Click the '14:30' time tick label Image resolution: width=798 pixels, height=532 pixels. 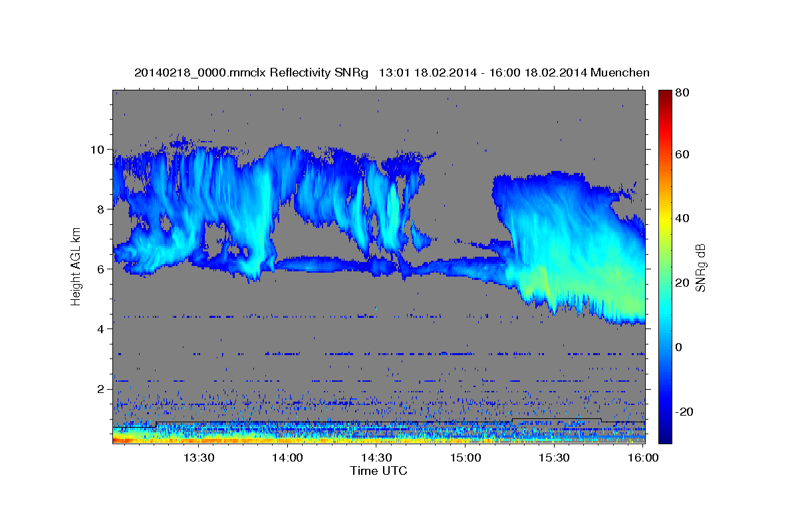376,458
